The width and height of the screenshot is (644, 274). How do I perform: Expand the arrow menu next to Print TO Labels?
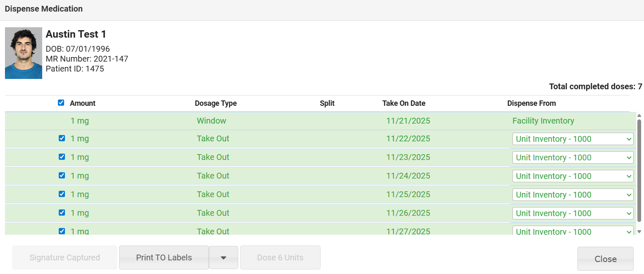(x=223, y=257)
